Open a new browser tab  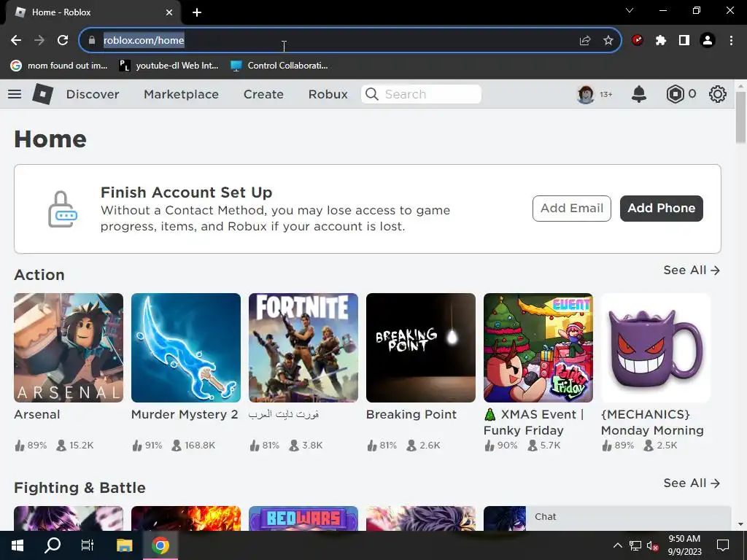pos(197,12)
